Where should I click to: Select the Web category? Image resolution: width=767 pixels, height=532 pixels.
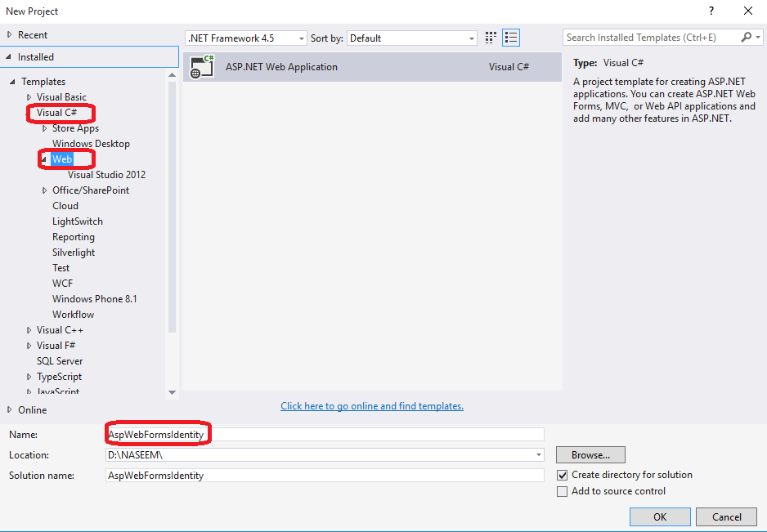pyautogui.click(x=62, y=159)
